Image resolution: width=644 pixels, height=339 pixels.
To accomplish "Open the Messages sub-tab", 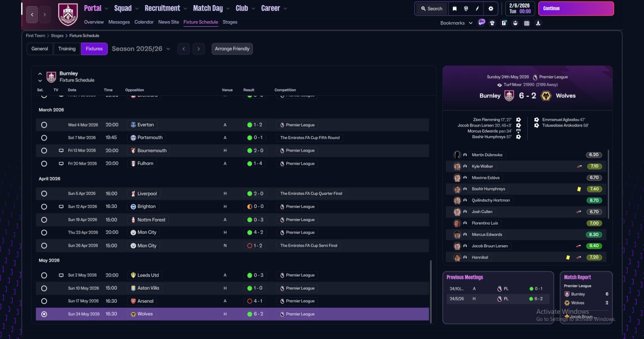I will (x=119, y=22).
